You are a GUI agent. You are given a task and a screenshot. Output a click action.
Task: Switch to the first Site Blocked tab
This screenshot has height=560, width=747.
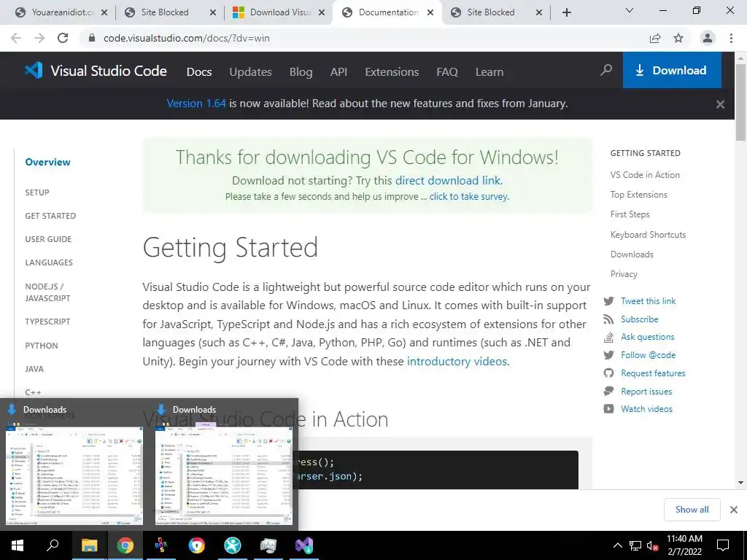coord(171,12)
